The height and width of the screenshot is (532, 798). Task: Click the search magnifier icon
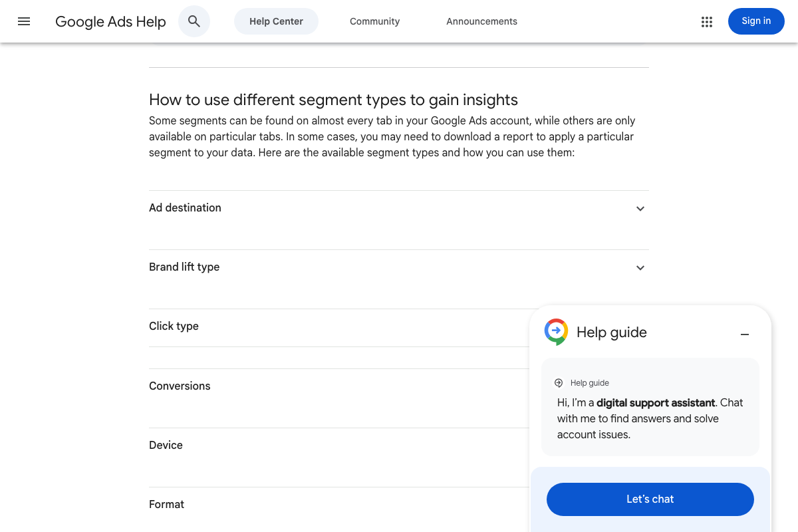click(194, 21)
